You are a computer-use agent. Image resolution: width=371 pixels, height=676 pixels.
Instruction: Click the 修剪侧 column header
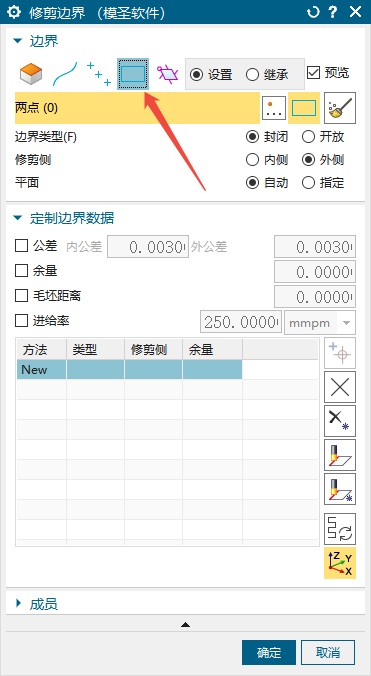153,350
